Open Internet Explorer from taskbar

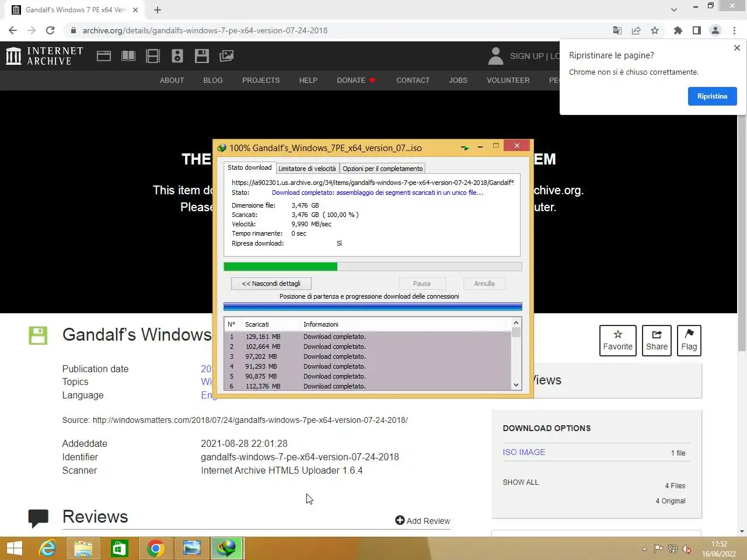(47, 548)
